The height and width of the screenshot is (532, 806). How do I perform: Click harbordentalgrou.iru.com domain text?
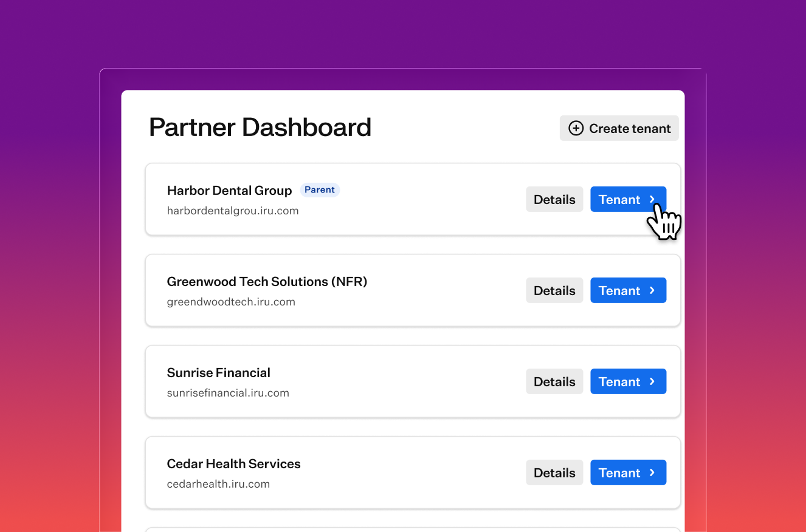[233, 211]
